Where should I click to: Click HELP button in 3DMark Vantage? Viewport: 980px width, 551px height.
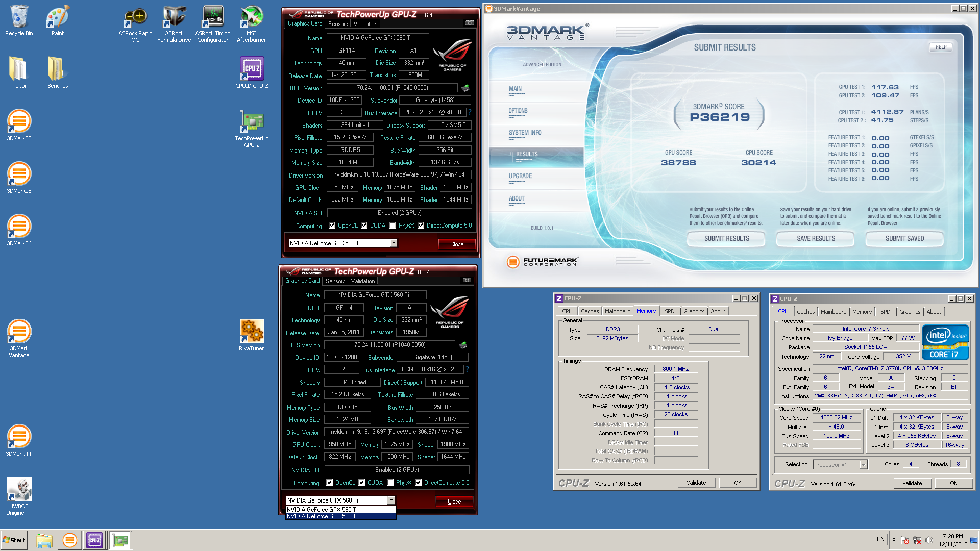coord(941,47)
